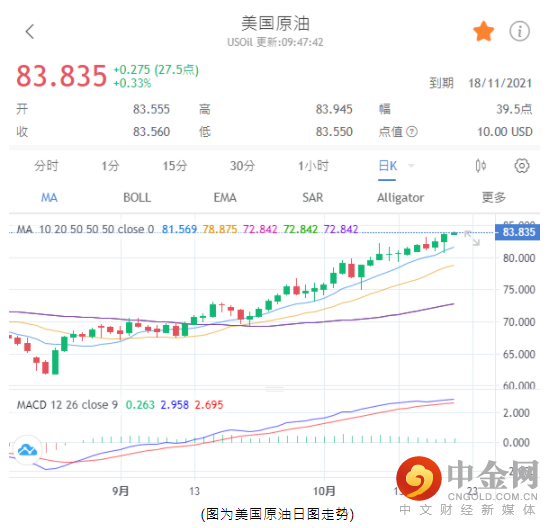Open chart settings gear icon

tap(522, 165)
